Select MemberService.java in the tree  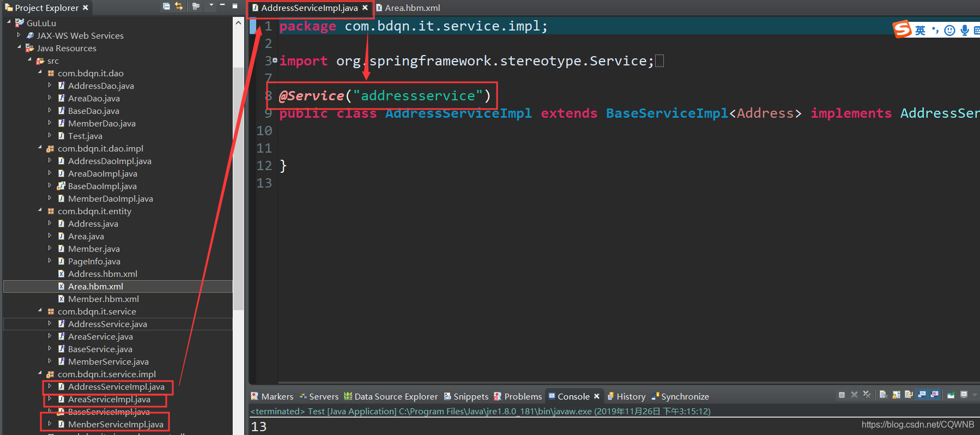coord(108,361)
